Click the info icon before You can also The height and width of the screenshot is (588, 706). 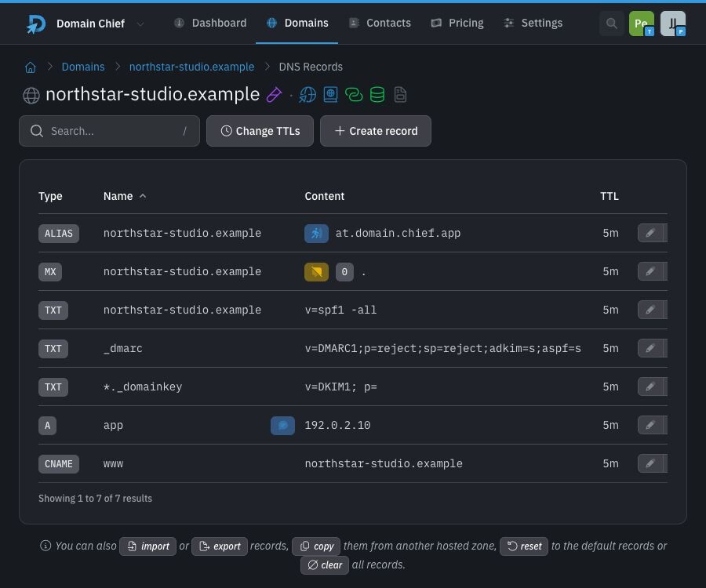point(45,546)
